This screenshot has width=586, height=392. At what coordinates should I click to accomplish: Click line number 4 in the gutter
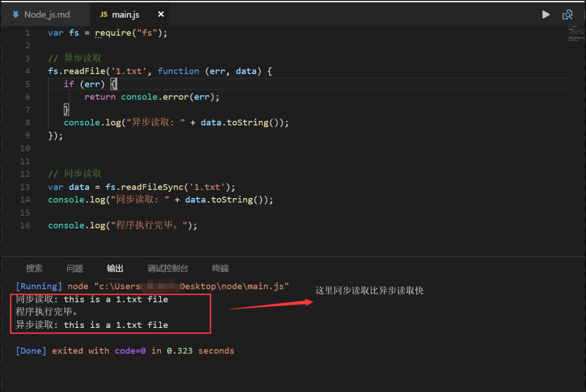click(x=28, y=71)
